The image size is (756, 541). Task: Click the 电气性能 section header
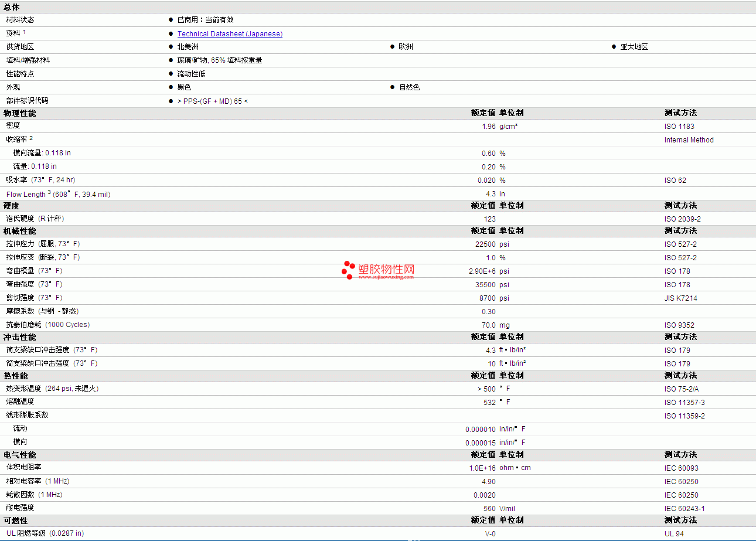tap(19, 455)
